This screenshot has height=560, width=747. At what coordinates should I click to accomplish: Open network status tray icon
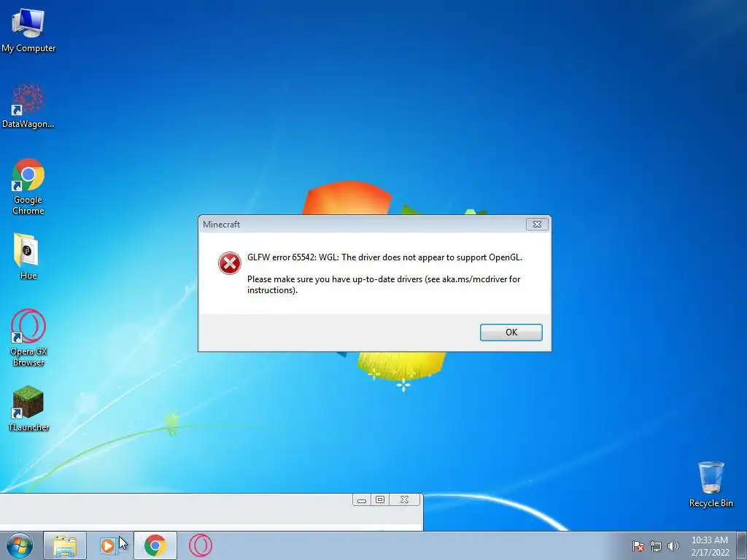tap(656, 546)
